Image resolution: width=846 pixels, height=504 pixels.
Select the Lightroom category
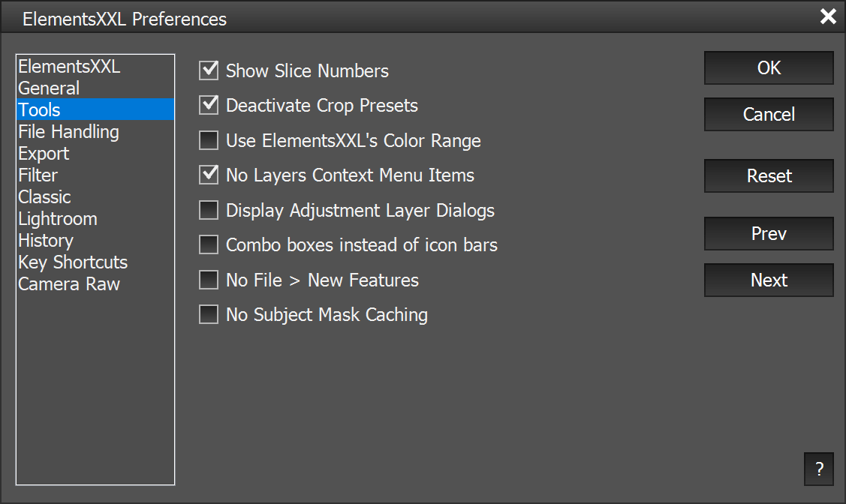click(x=58, y=219)
